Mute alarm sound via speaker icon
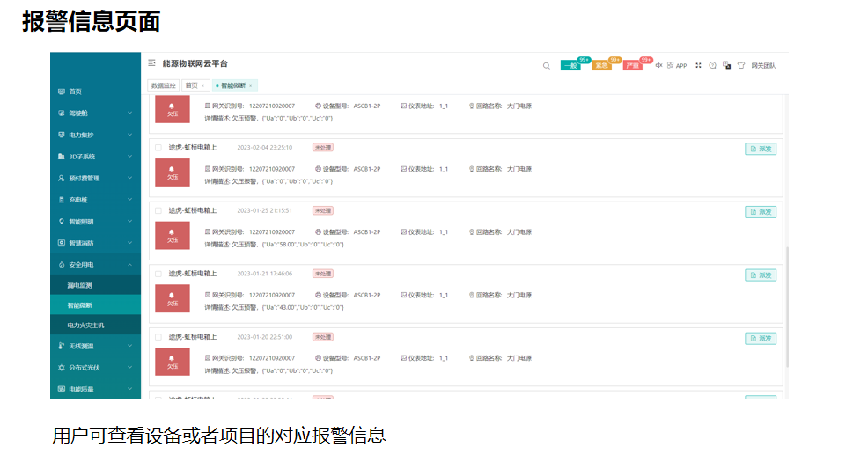868x462 pixels. tap(658, 65)
